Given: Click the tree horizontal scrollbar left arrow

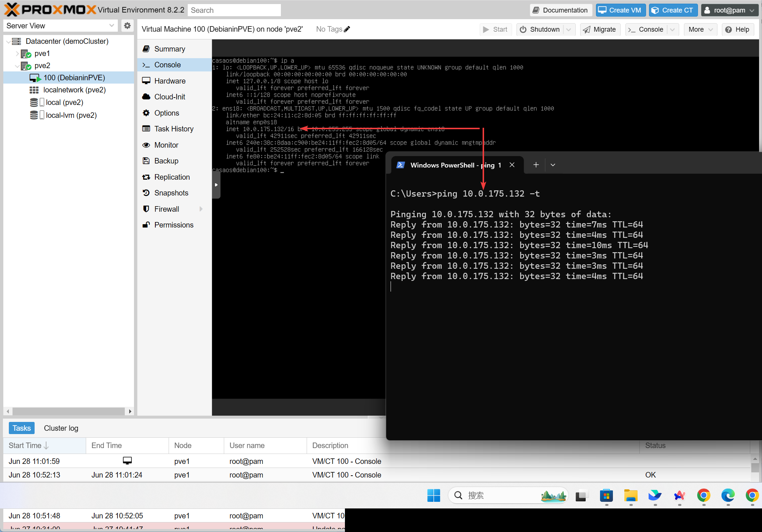Looking at the screenshot, I should click(x=7, y=411).
